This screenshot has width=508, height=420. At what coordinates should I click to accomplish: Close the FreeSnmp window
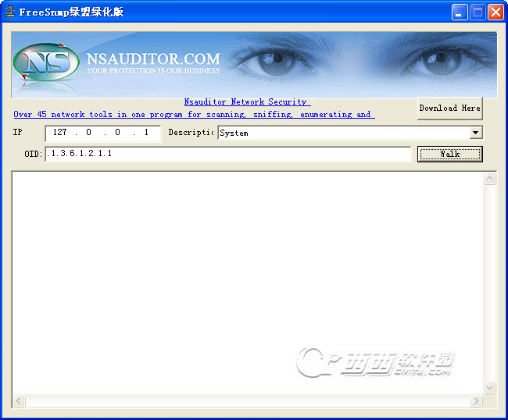pos(495,12)
